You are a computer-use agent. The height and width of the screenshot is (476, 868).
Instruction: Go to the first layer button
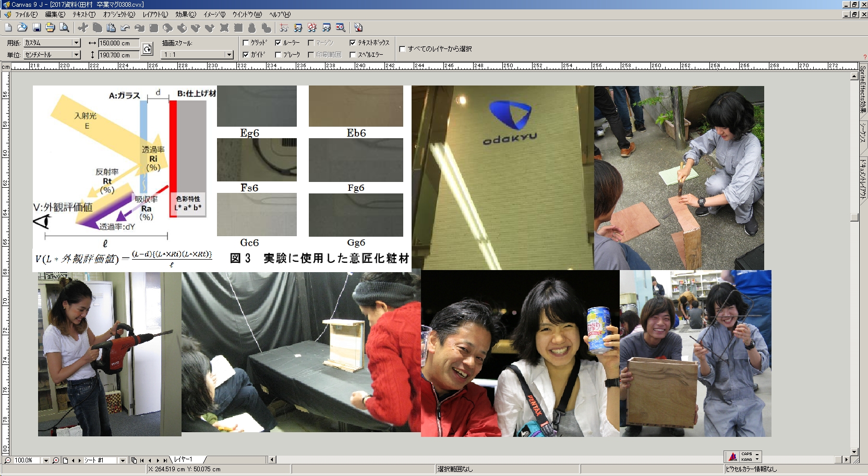coord(142,460)
